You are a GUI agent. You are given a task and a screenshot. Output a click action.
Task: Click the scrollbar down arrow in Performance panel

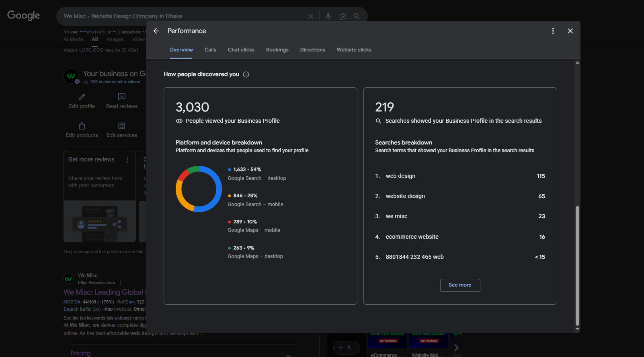click(x=577, y=329)
